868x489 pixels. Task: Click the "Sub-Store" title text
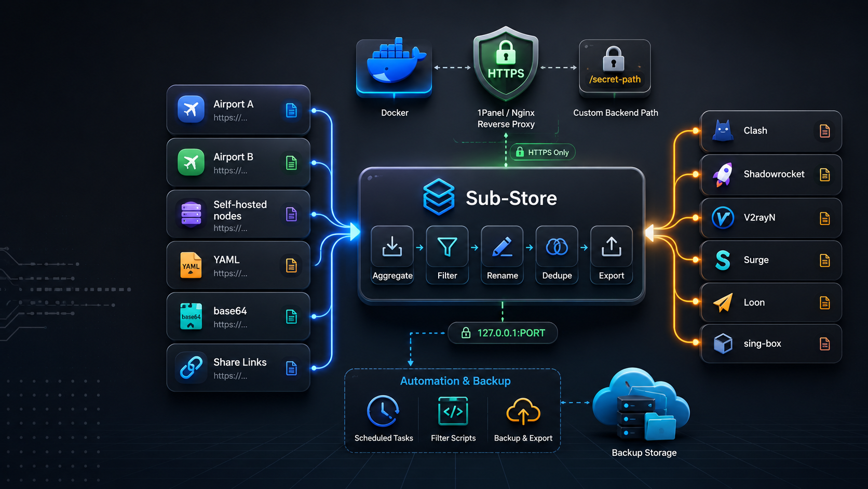(x=511, y=198)
